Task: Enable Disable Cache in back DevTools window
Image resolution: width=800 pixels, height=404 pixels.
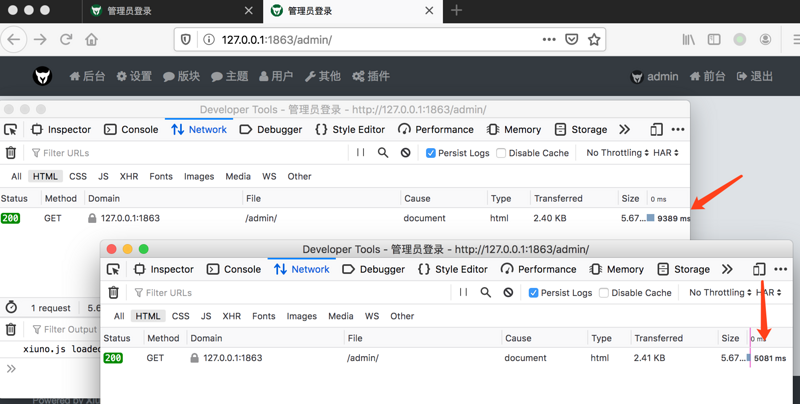Action: pos(501,153)
